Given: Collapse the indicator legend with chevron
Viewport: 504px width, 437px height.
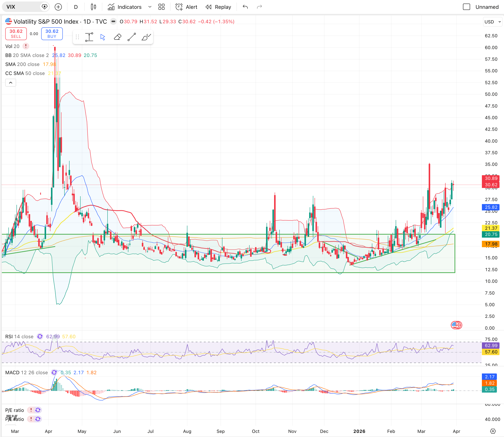Looking at the screenshot, I should tap(11, 83).
